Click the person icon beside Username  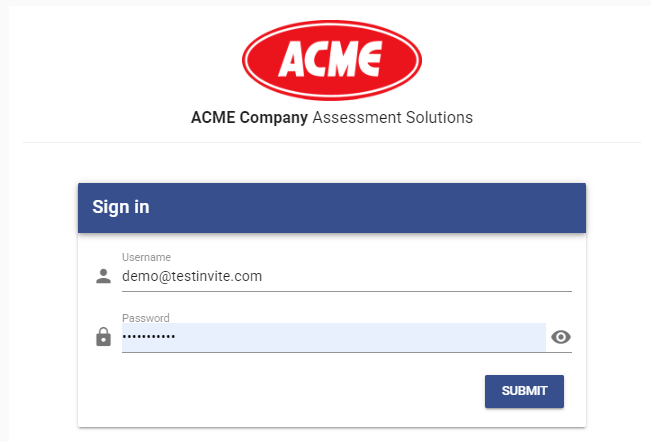click(x=103, y=276)
